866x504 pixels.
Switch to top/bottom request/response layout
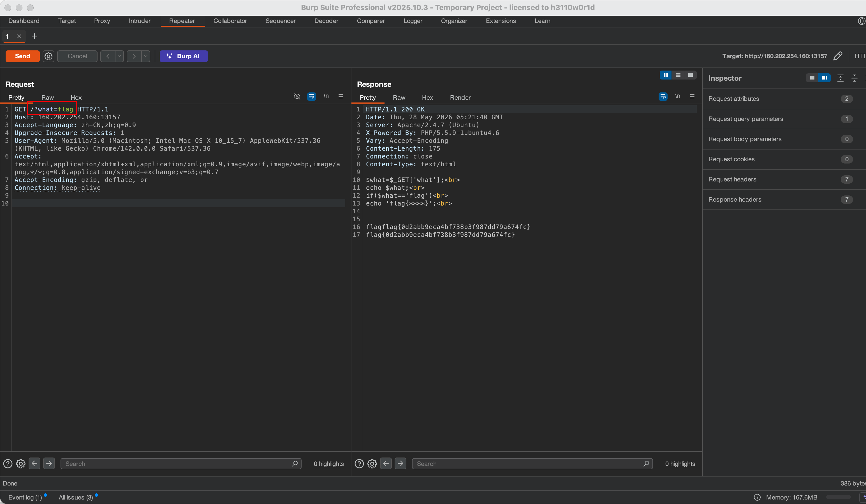pos(678,75)
